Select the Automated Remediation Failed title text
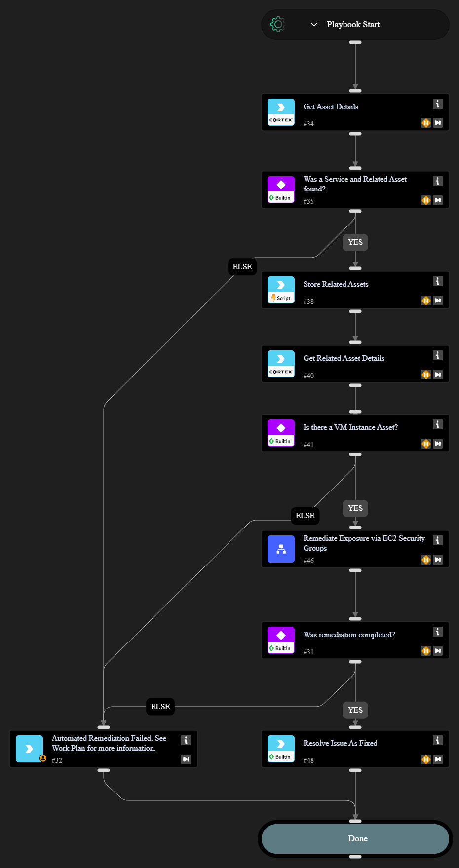 pos(109,743)
